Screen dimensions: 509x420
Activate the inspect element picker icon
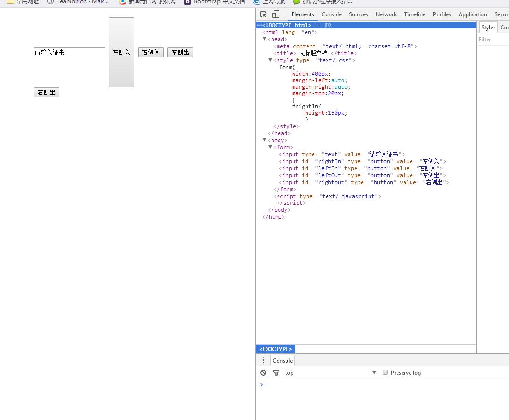point(263,14)
